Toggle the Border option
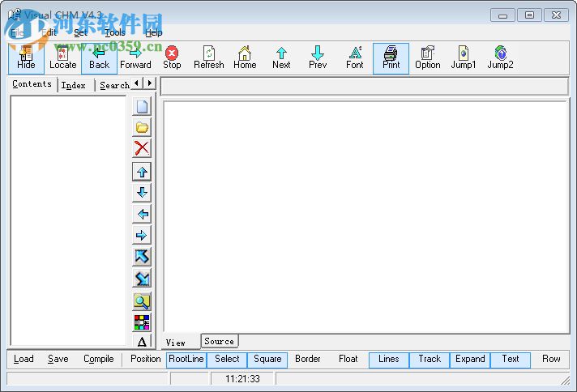The image size is (577, 392). [308, 359]
